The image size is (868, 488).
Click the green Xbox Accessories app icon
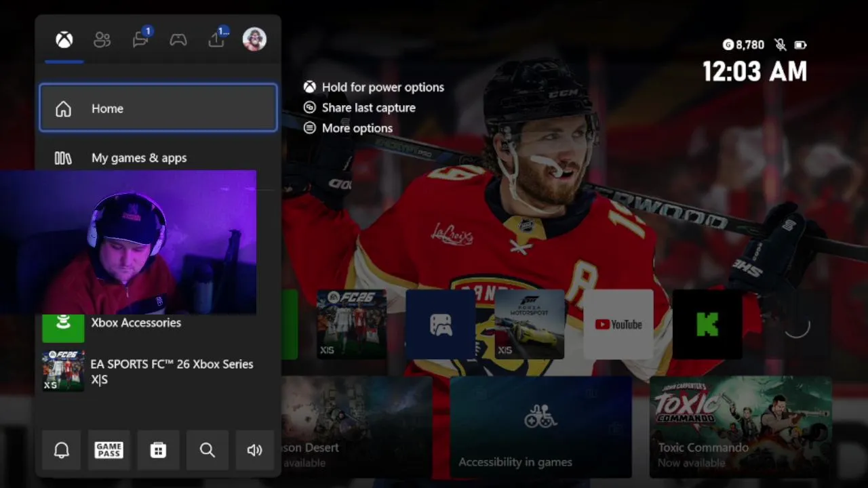[x=63, y=328]
